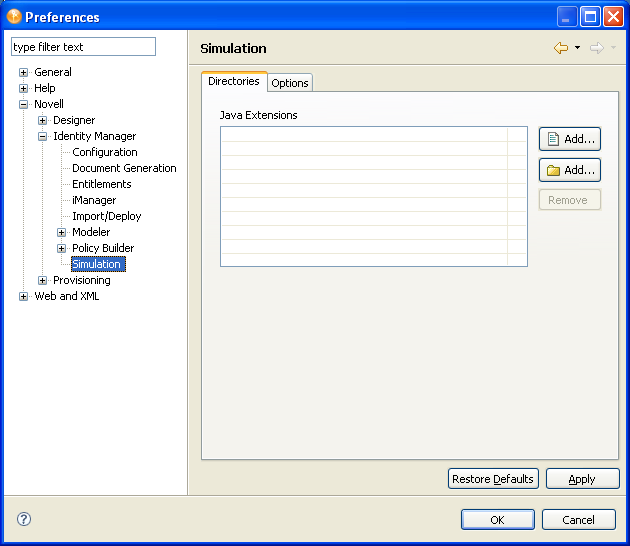The image size is (630, 546).
Task: Apply the Simulation preferences
Action: click(x=583, y=479)
